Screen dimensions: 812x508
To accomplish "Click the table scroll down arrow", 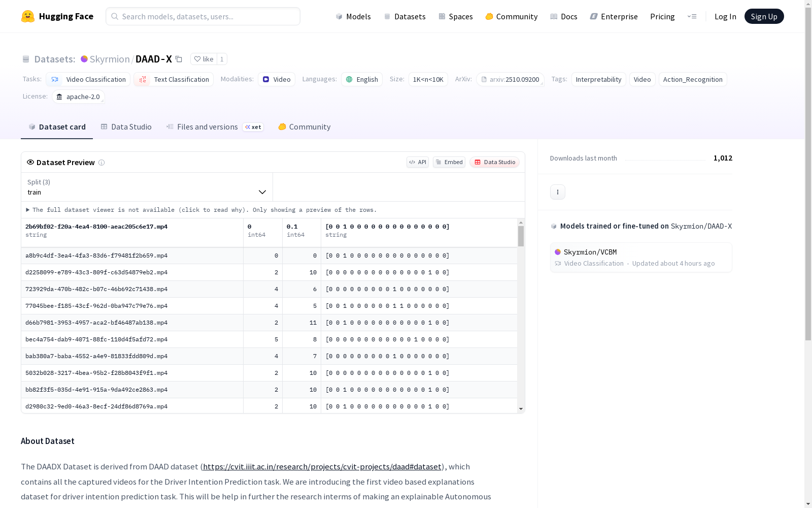I will tap(521, 409).
